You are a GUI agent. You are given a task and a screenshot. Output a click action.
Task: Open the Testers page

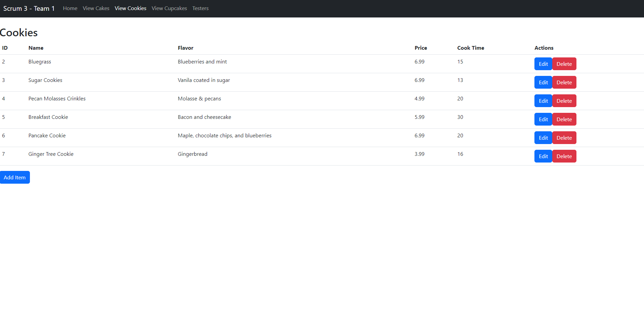point(200,8)
